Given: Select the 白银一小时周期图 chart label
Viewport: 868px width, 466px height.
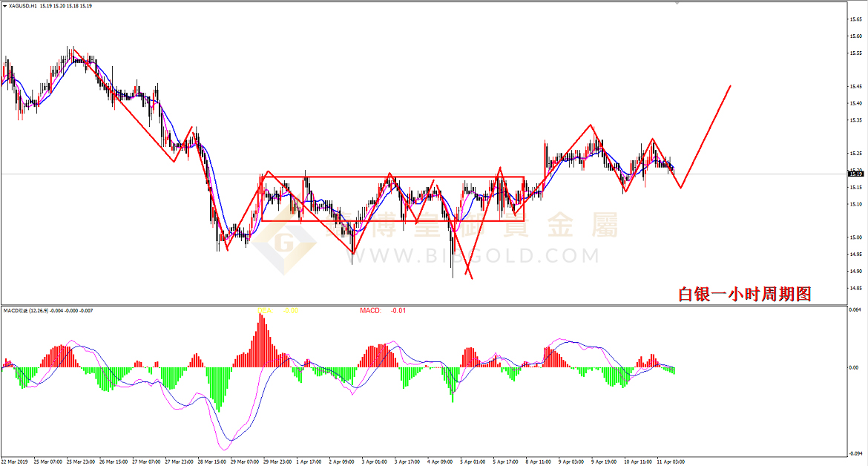Looking at the screenshot, I should click(745, 294).
